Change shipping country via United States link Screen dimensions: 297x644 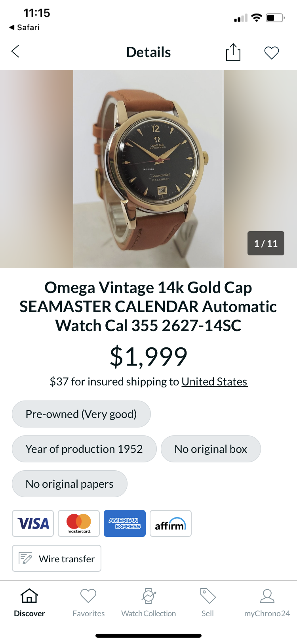point(214,381)
